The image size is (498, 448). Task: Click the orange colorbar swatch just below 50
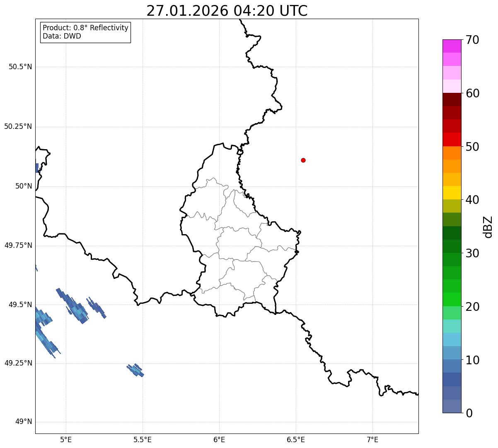[452, 153]
